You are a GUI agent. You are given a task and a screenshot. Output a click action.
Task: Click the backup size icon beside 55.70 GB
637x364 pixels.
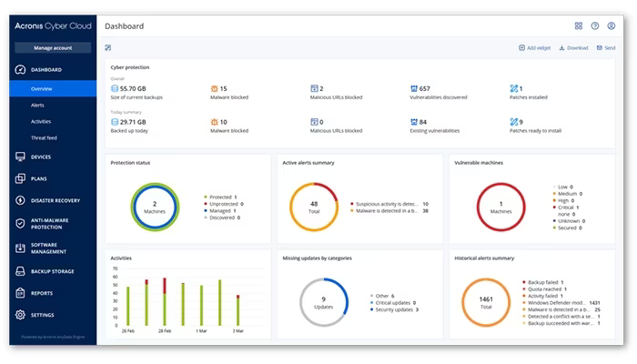[115, 88]
